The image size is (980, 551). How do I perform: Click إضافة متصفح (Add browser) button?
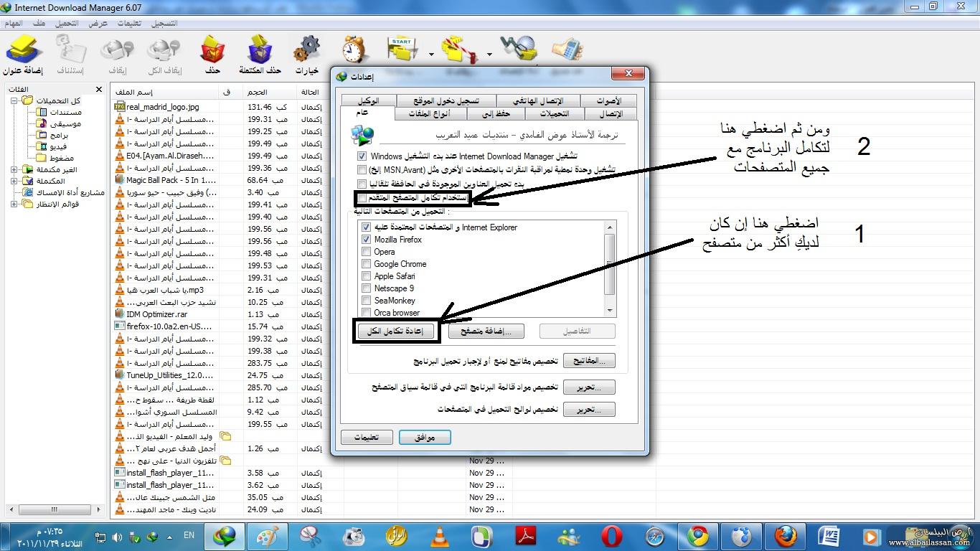(x=486, y=331)
